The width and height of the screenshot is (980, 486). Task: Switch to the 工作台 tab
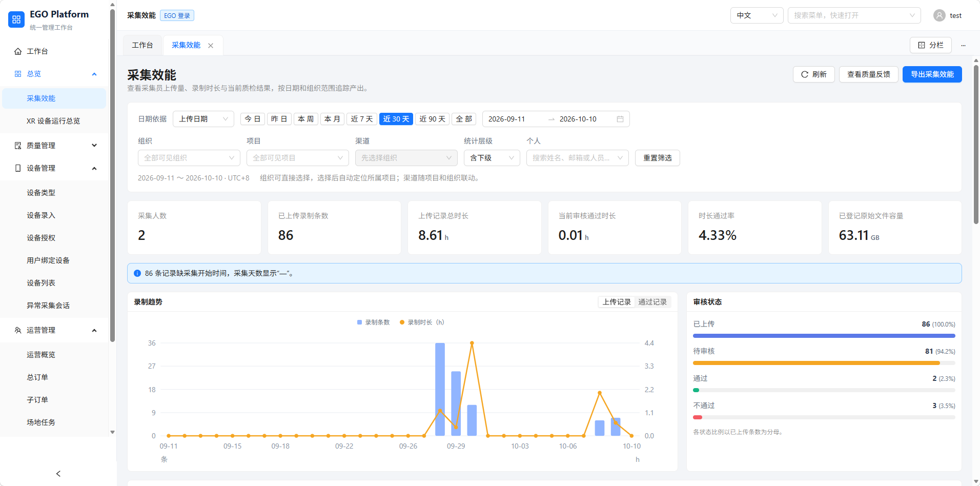click(142, 45)
